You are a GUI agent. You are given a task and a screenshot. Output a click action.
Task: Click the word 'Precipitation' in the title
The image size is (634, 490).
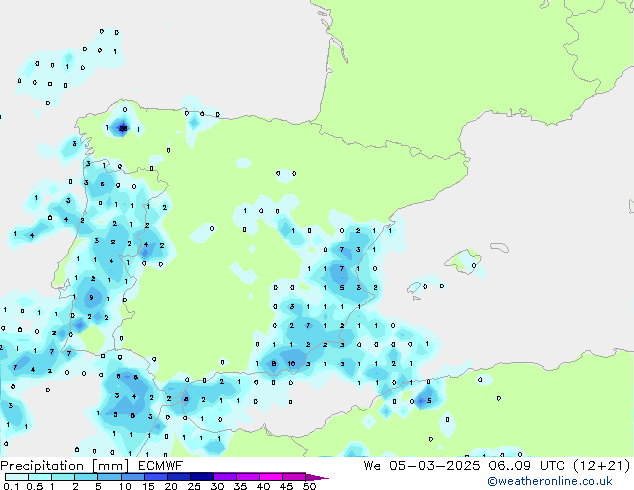[x=42, y=466]
